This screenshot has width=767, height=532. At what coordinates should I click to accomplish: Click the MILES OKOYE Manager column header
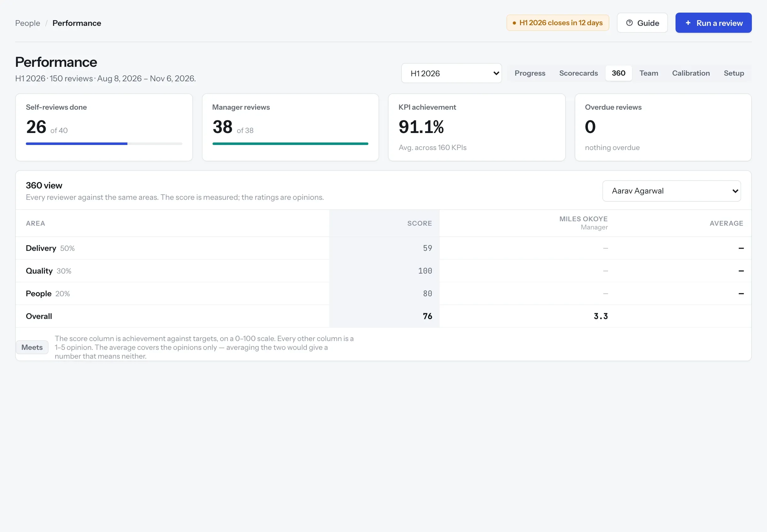tap(583, 223)
